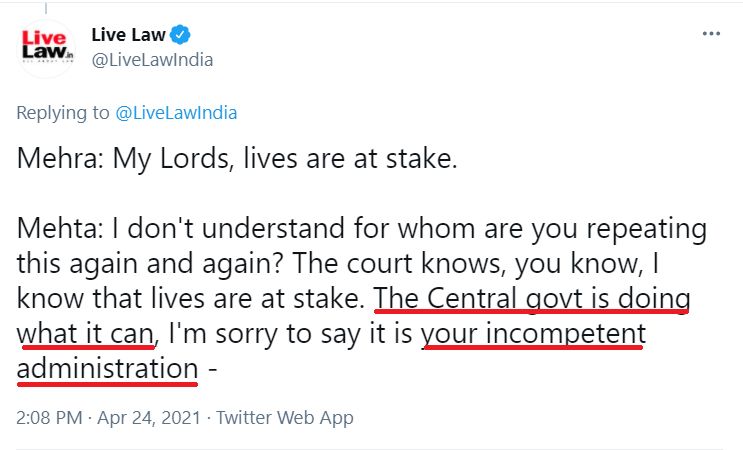Click the line "Mehra: My Lords, lives are at stake."

[x=237, y=160]
